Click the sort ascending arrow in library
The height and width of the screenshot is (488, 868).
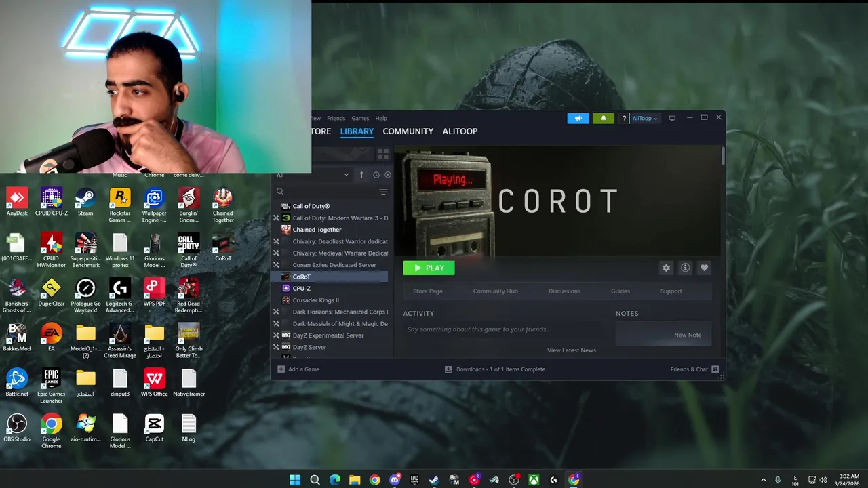tap(361, 175)
